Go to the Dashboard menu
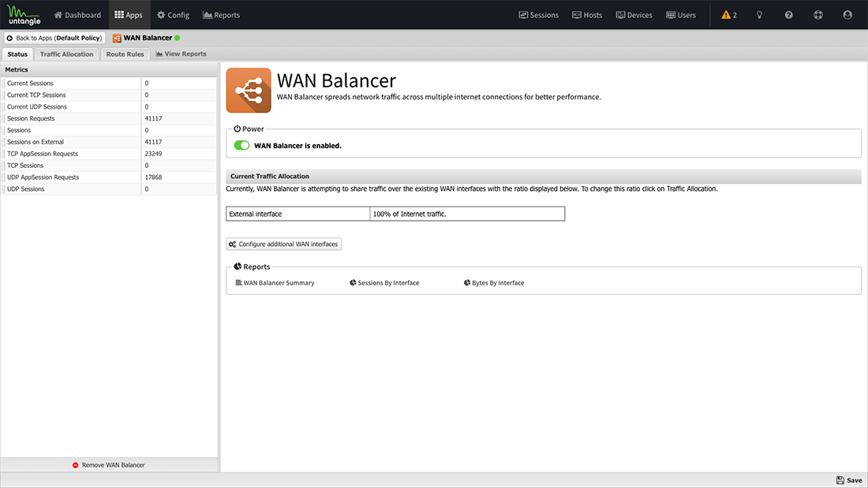This screenshot has height=488, width=868. (x=77, y=15)
